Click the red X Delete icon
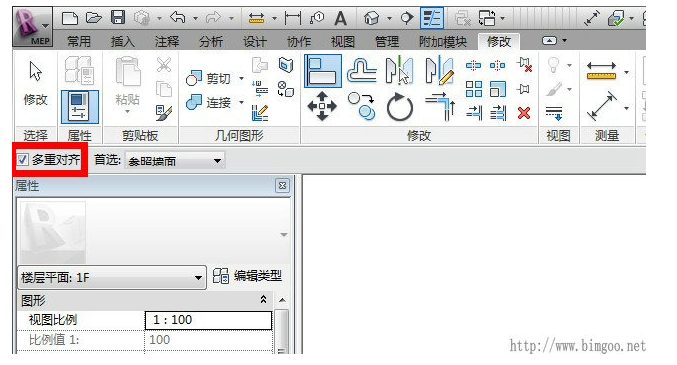Screen dimensions: 677x365 (x=524, y=113)
